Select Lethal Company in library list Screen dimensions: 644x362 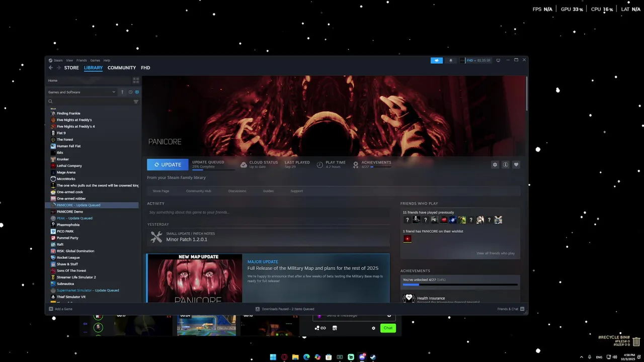(x=69, y=166)
